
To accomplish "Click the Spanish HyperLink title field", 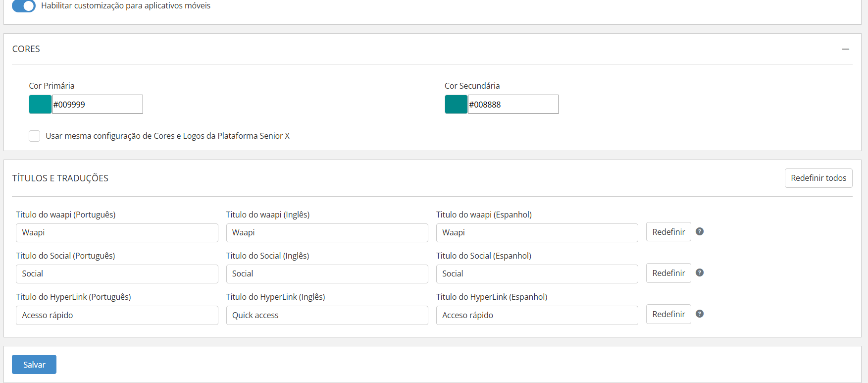I will (537, 316).
